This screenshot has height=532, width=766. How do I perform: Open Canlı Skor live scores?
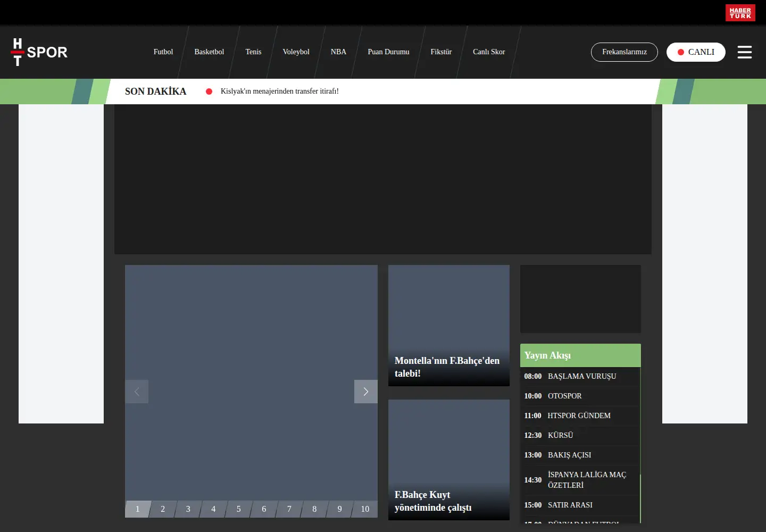[489, 52]
